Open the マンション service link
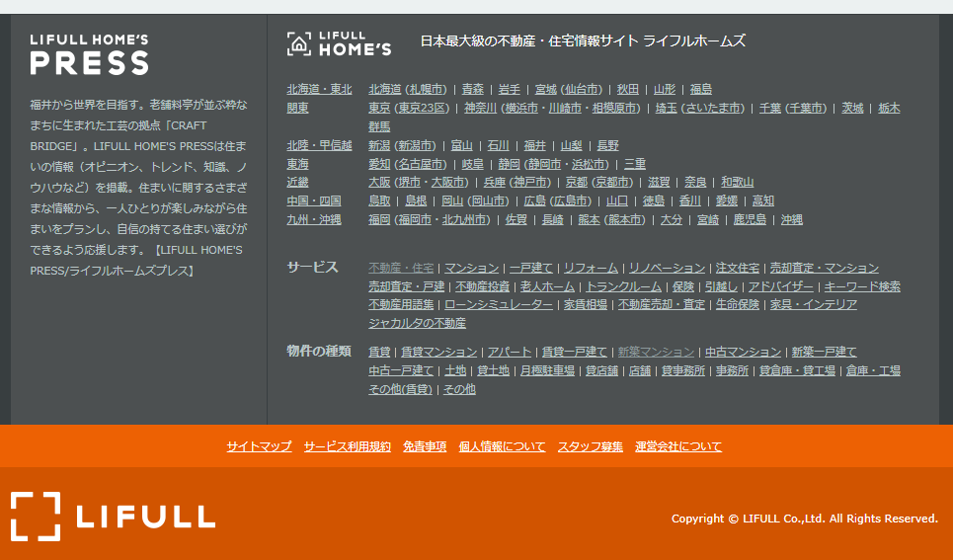 pyautogui.click(x=472, y=268)
